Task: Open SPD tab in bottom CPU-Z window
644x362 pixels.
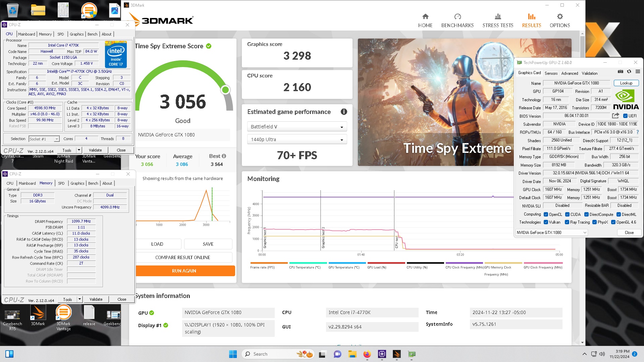Action: (x=61, y=183)
